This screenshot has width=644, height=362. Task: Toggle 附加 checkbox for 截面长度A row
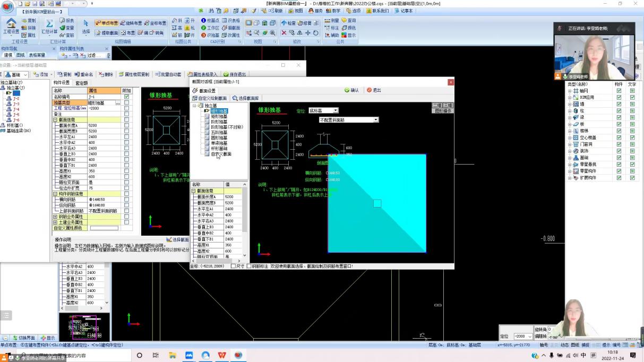pos(126,125)
